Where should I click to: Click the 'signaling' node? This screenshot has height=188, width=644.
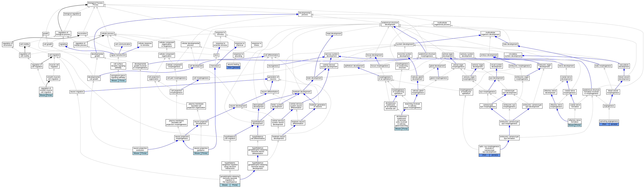pos(63,44)
